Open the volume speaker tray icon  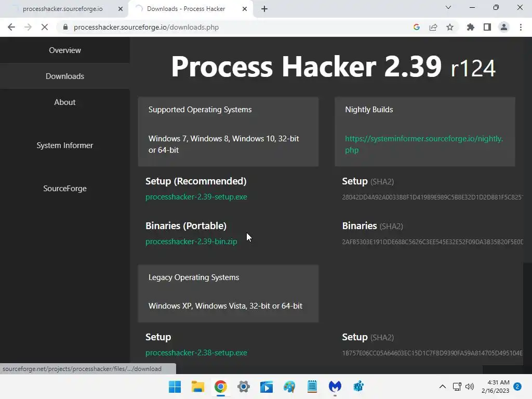point(470,387)
